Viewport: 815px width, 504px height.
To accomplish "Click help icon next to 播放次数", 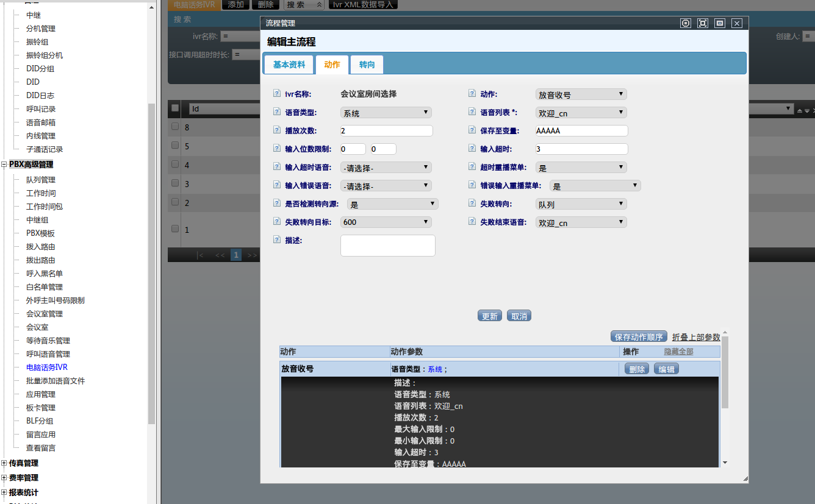I will pos(277,130).
